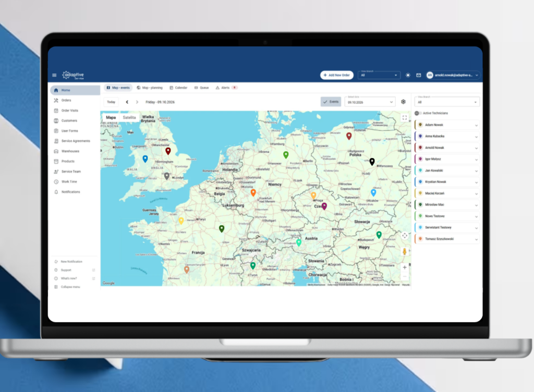Open the What's new? link
Image resolution: width=534 pixels, height=392 pixels.
coord(75,278)
